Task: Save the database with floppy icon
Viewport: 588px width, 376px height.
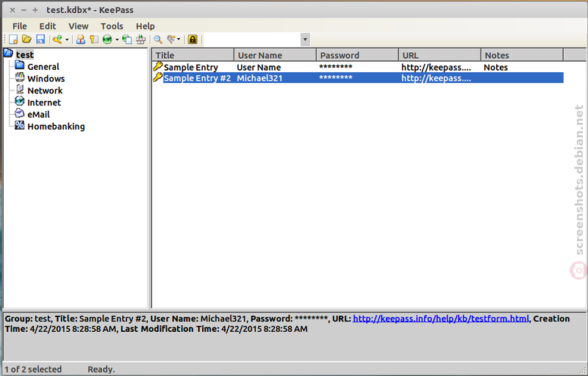Action: coord(40,40)
